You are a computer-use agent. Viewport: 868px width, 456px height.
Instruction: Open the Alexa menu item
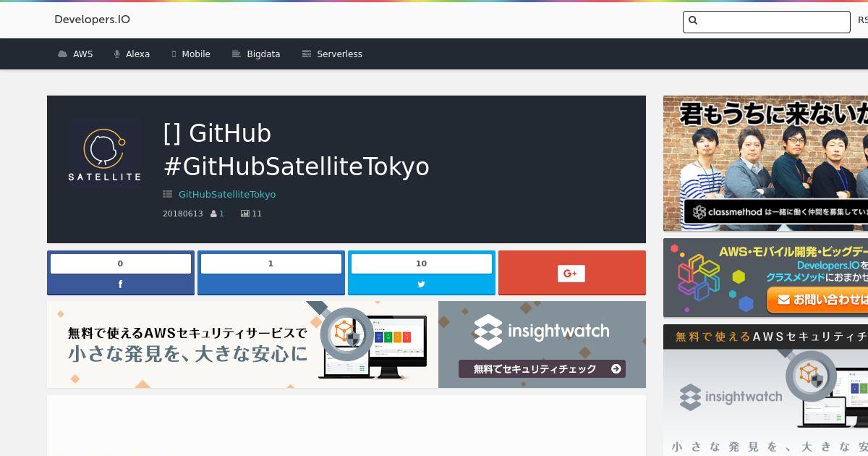(x=137, y=54)
